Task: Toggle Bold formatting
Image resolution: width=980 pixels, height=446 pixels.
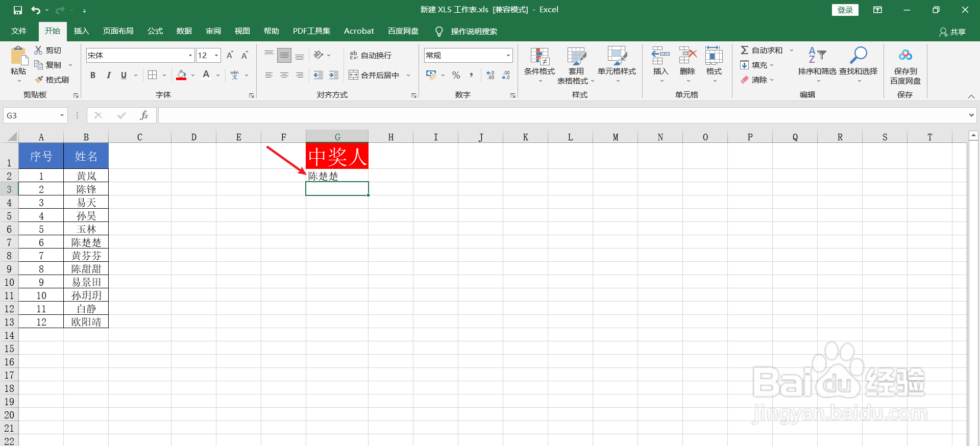Action: click(93, 75)
